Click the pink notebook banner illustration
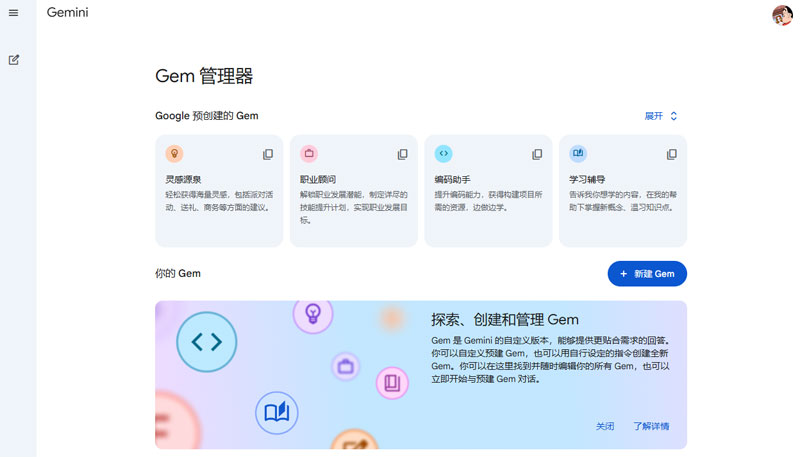Viewport: 800px width, 457px height. coord(392,383)
